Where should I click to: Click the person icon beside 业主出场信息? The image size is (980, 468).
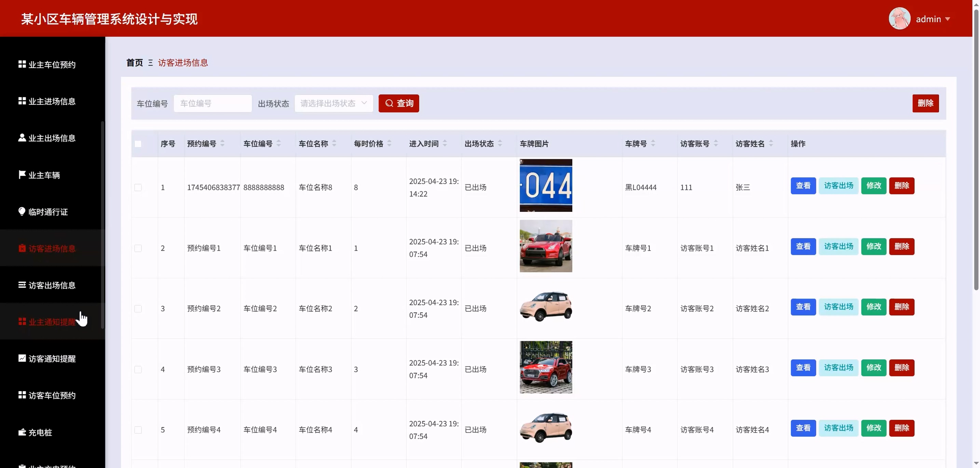(x=22, y=138)
